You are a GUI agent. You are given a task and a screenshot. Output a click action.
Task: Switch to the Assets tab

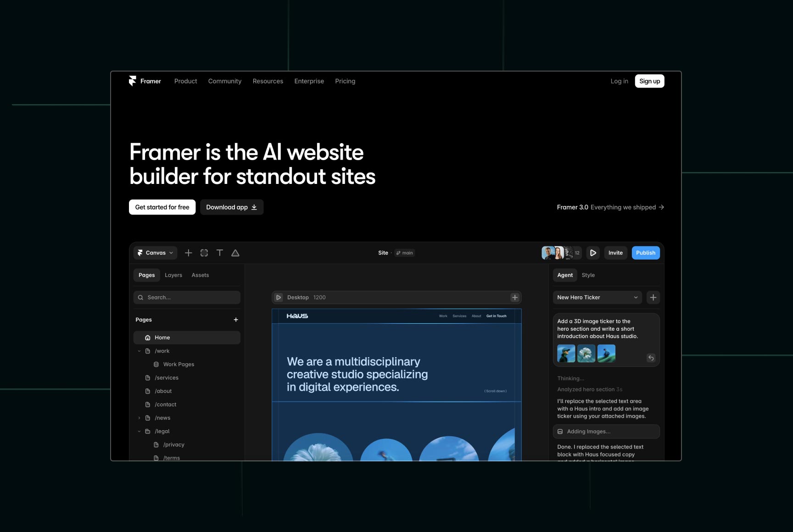coord(200,275)
